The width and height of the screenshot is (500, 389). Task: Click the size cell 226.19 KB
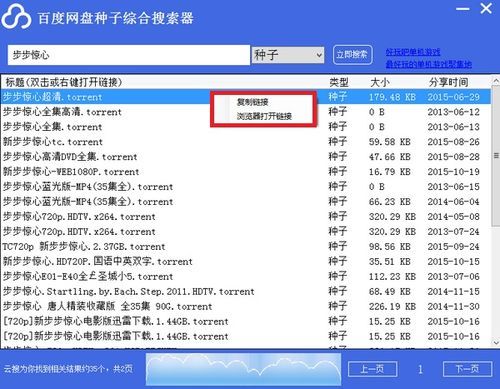392,306
